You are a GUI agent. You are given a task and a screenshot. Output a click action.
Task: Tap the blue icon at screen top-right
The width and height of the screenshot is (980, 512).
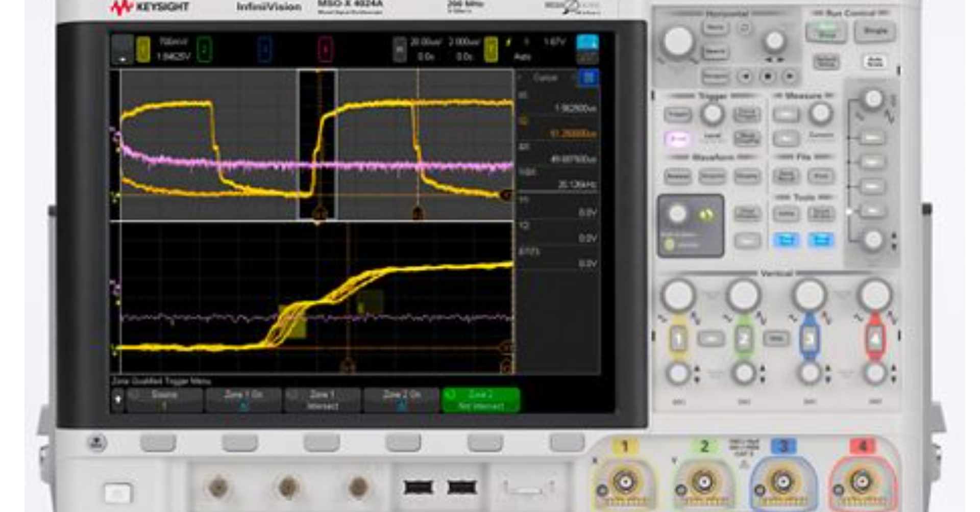pos(587,43)
